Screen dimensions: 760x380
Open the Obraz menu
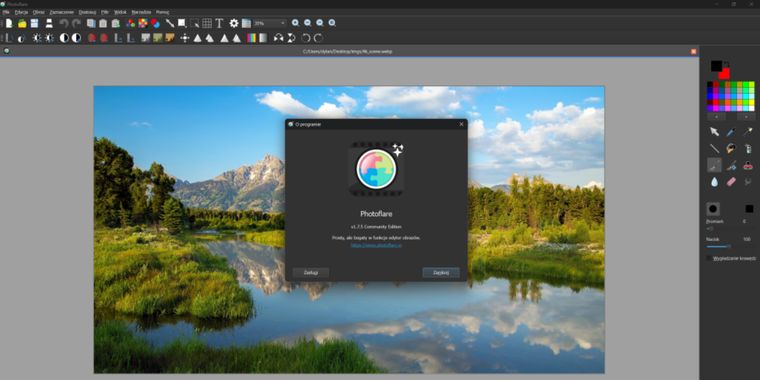click(x=39, y=12)
